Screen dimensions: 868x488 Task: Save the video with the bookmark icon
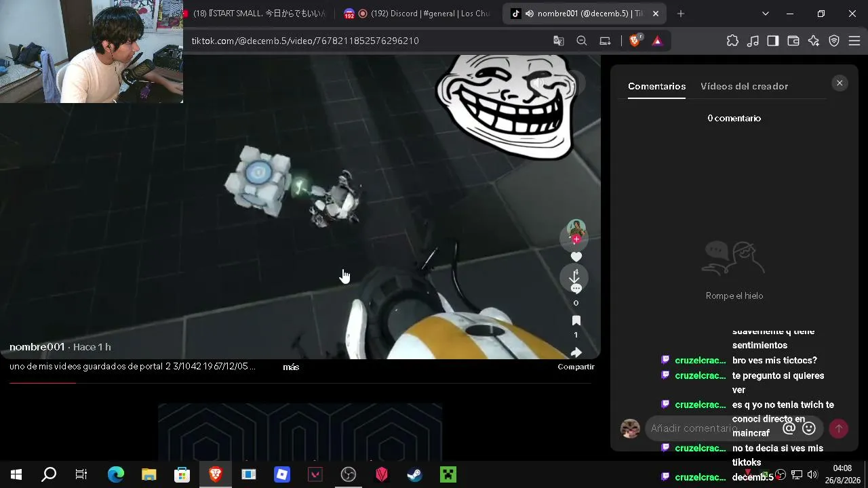click(x=576, y=321)
